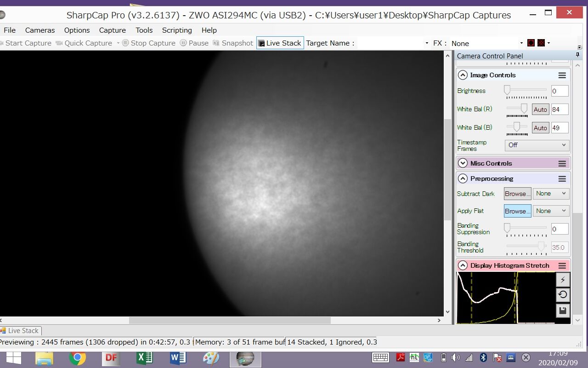Viewport: 588px width, 368px height.
Task: Click the Pause capture button
Action: pyautogui.click(x=194, y=43)
